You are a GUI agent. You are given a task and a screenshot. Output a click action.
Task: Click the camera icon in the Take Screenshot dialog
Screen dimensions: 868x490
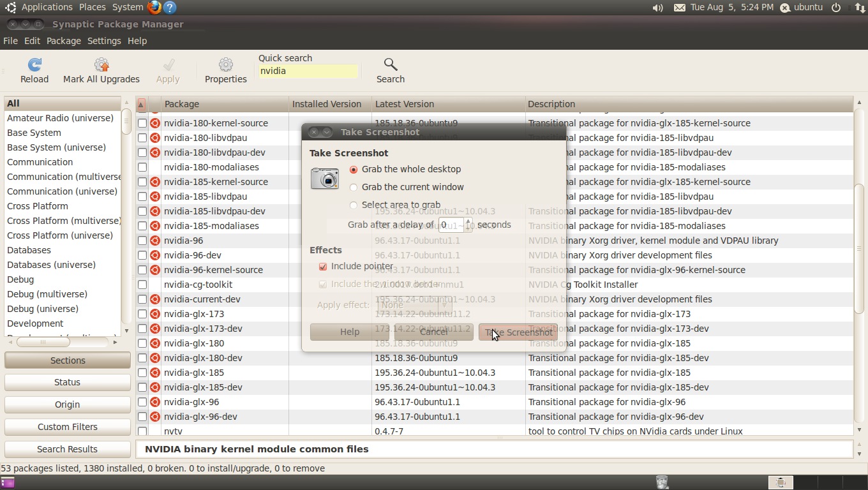325,178
